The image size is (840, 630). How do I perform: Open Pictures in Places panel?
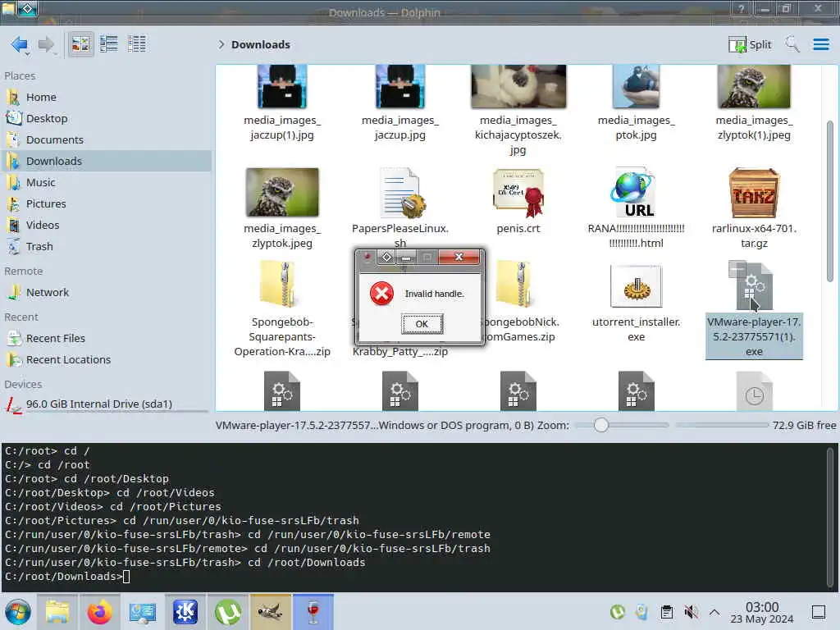coord(106,203)
